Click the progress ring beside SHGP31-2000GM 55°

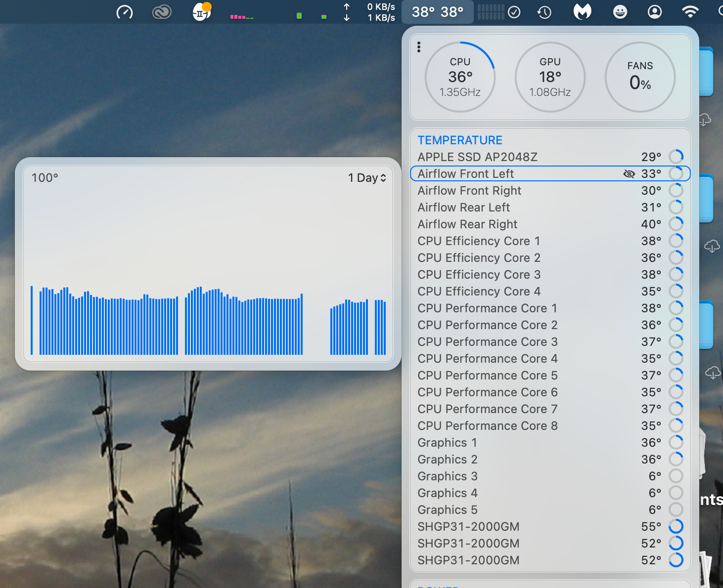tap(677, 526)
